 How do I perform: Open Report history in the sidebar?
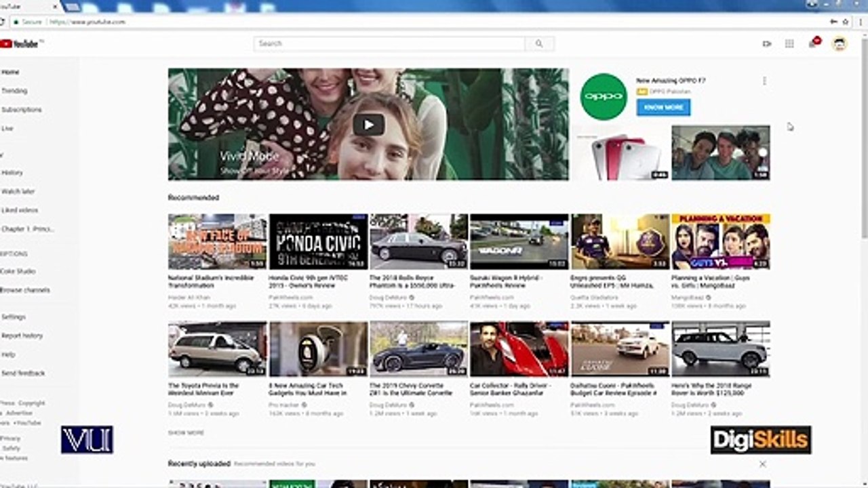[22, 335]
